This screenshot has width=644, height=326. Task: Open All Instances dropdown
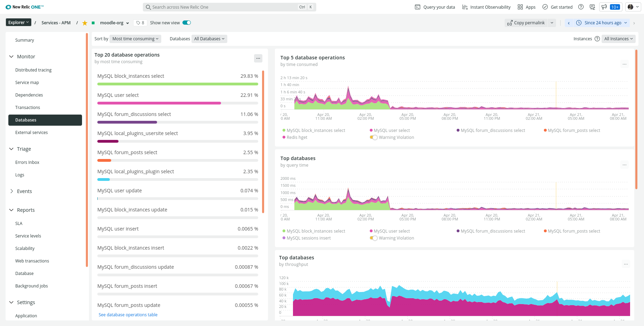click(619, 39)
